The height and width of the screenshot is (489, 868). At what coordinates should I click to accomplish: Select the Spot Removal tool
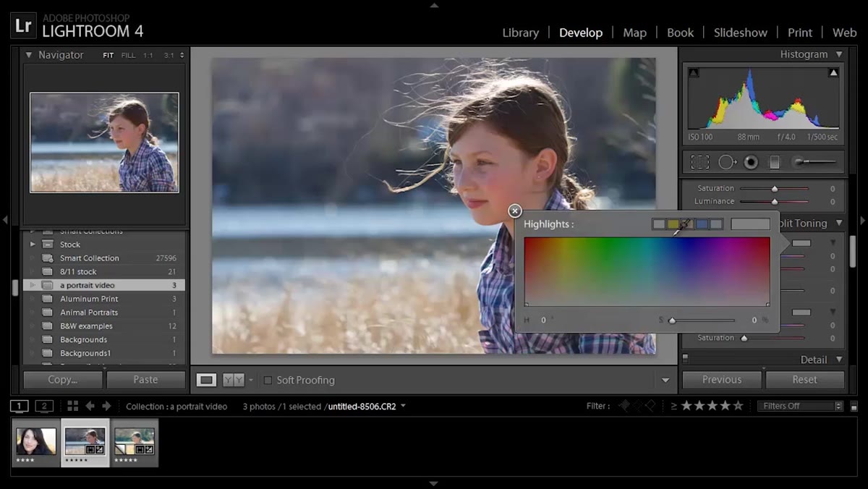[727, 162]
